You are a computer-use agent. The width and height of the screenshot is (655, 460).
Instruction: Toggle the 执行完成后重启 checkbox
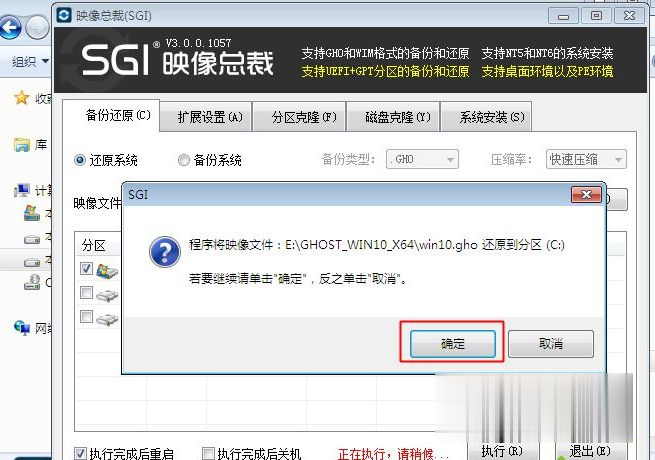80,453
